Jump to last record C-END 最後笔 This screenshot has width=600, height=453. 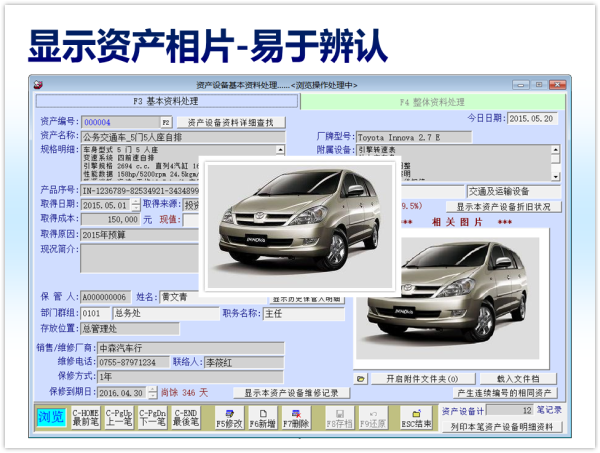point(186,417)
